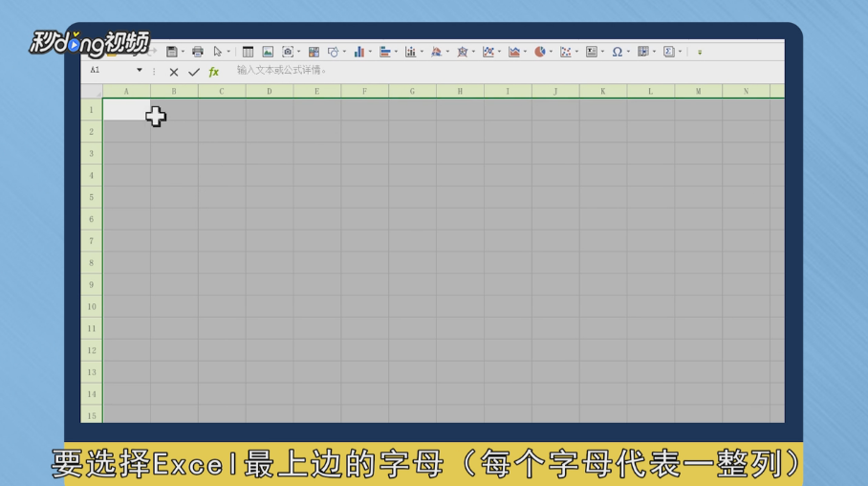
Task: Click the form control icon next to the Omega icon
Action: click(x=642, y=52)
